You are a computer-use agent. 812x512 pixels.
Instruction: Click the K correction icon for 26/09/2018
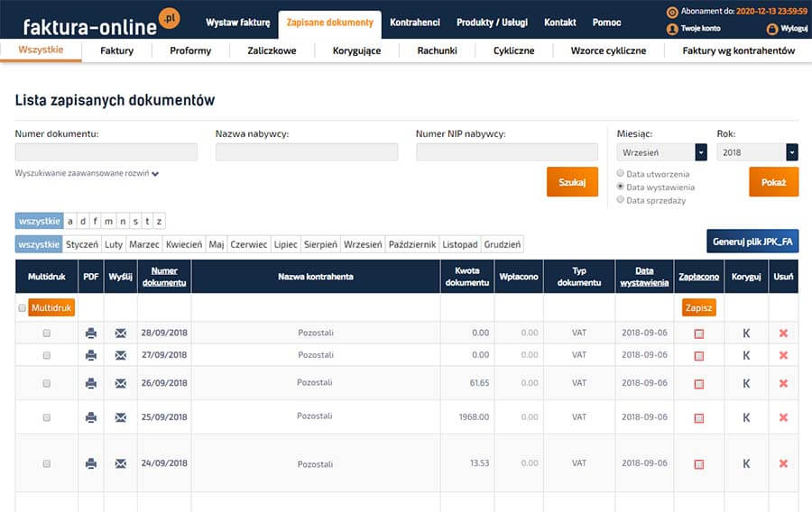[x=746, y=383]
